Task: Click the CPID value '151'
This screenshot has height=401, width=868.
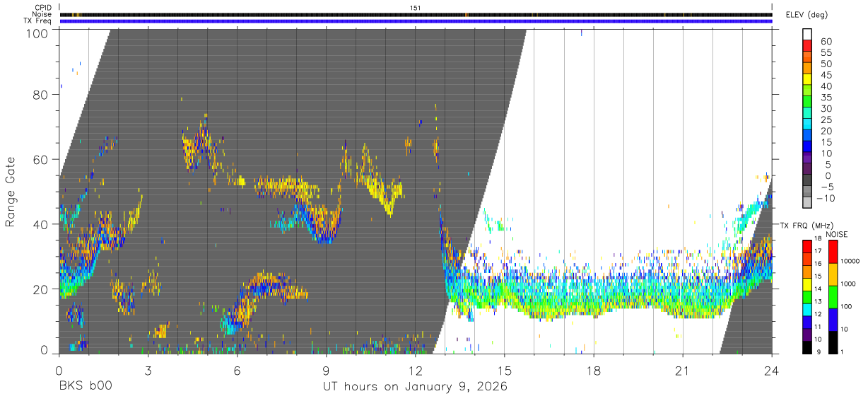Action: 416,8
